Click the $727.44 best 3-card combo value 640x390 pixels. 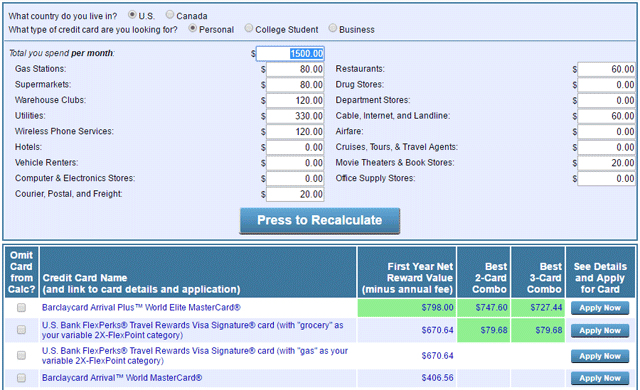546,308
